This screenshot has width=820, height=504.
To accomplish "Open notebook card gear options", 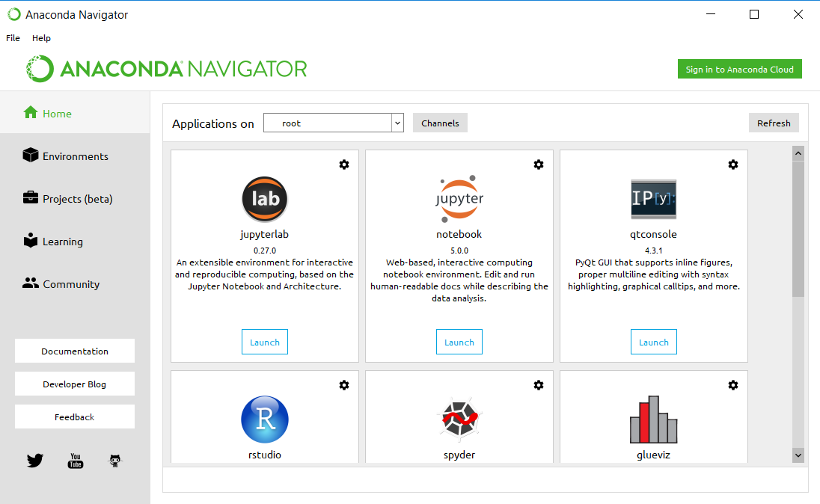I will [x=539, y=165].
